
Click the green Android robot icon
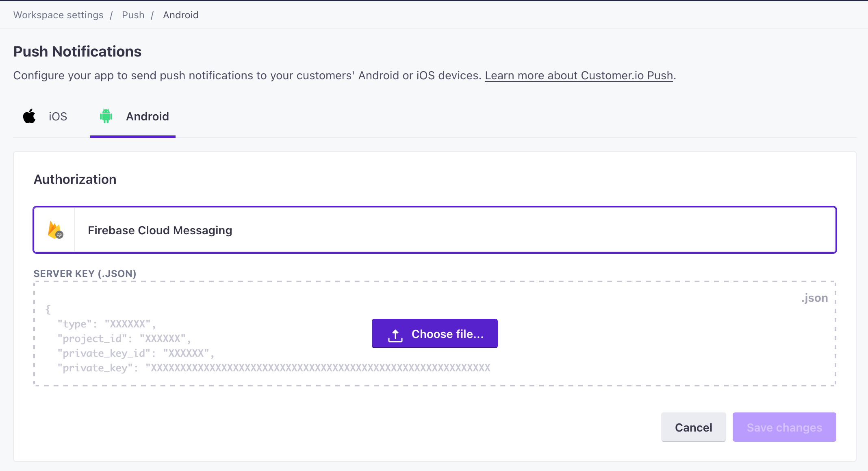106,116
